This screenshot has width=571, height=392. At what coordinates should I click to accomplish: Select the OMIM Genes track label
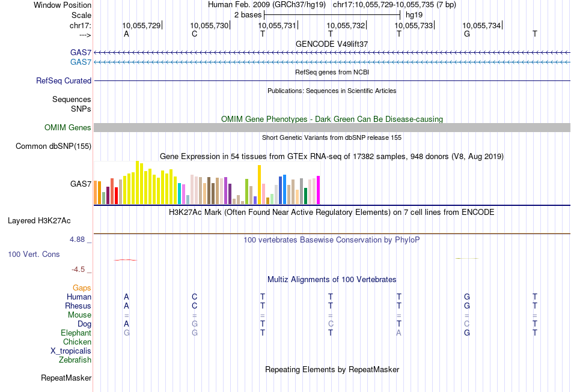(x=67, y=128)
